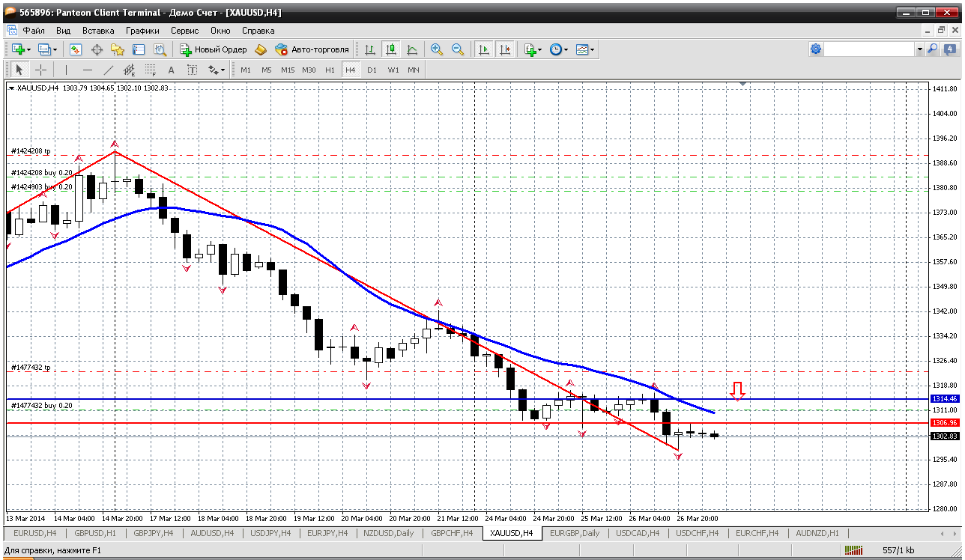Switch chart to line chart mode
The image size is (965, 560).
[411, 49]
